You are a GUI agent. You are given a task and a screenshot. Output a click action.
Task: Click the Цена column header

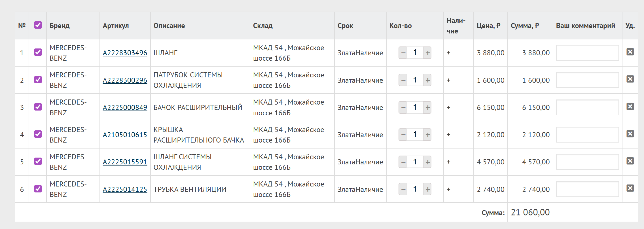[488, 26]
